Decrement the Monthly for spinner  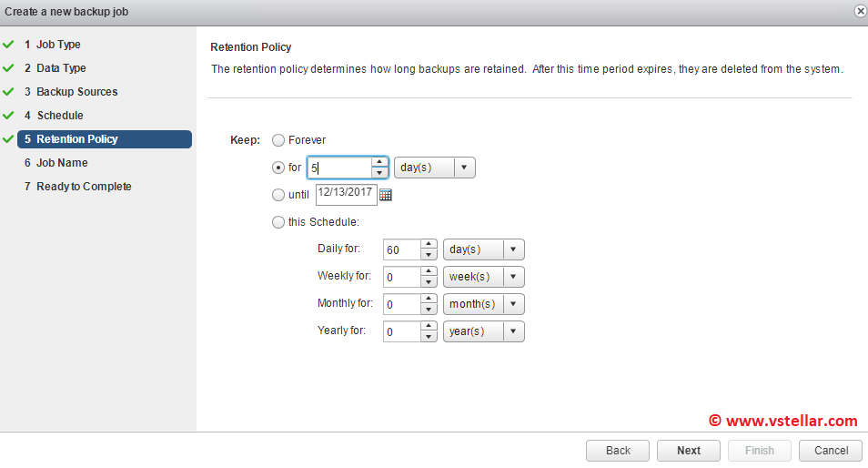(429, 309)
